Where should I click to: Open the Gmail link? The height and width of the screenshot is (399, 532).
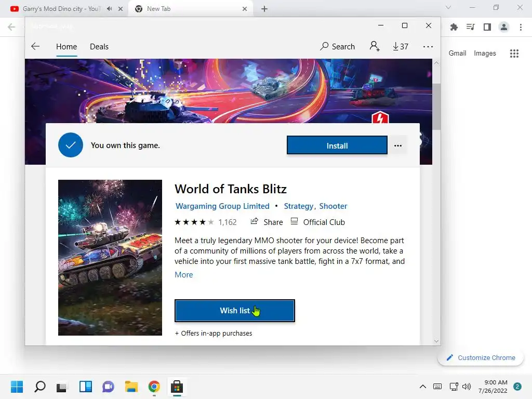[x=457, y=54]
